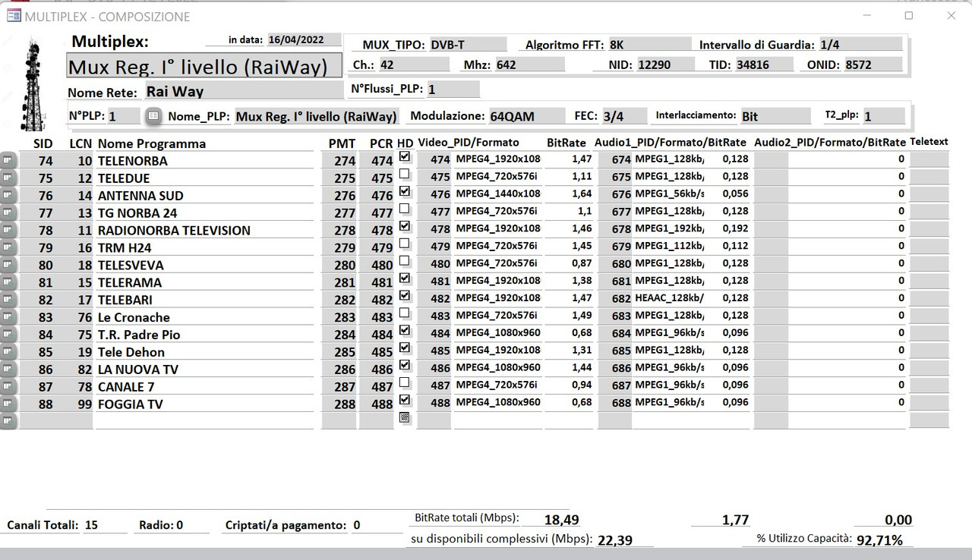
Task: Uncheck HD checkbox for TELENORBA
Action: pyautogui.click(x=405, y=156)
